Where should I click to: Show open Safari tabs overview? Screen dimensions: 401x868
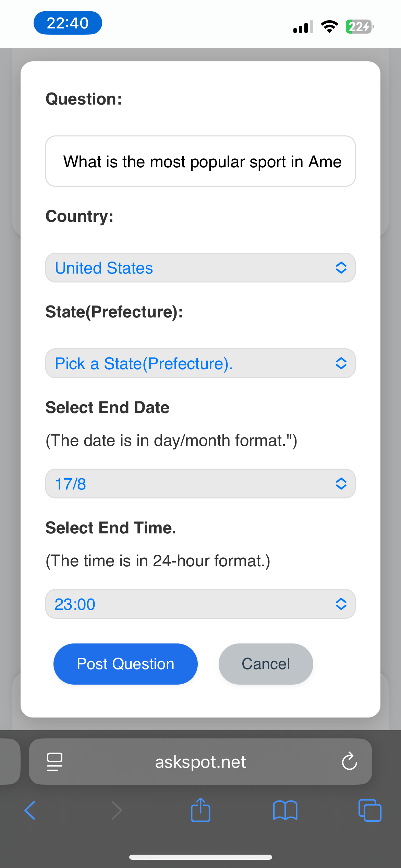click(370, 810)
